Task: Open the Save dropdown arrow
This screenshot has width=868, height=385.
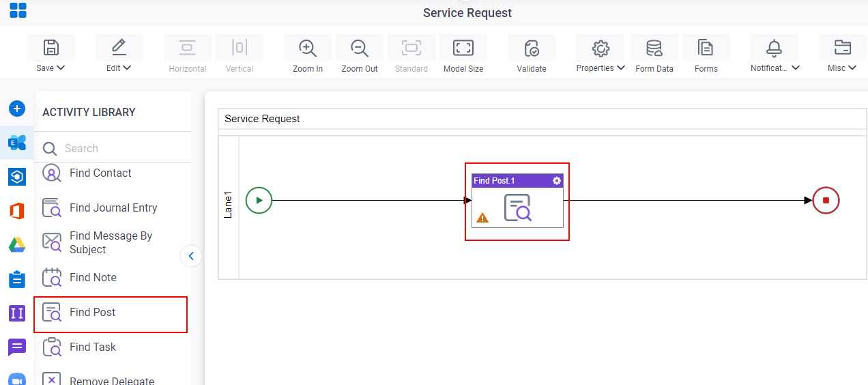Action: (x=61, y=68)
